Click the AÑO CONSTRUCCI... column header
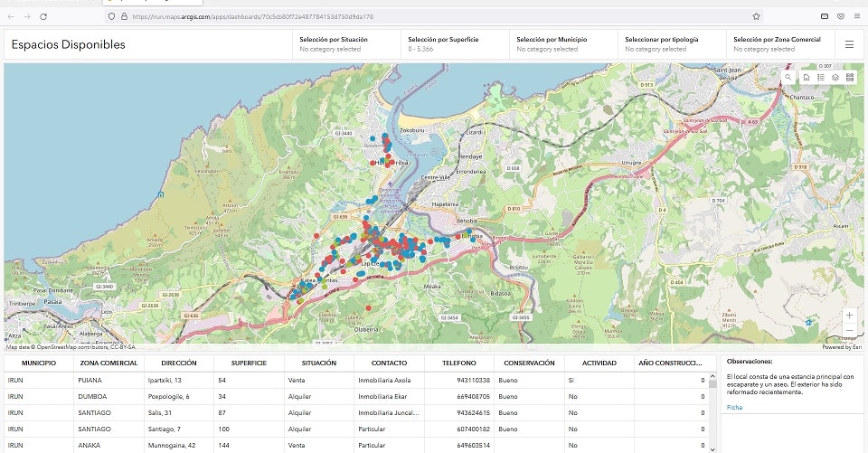 tap(670, 363)
